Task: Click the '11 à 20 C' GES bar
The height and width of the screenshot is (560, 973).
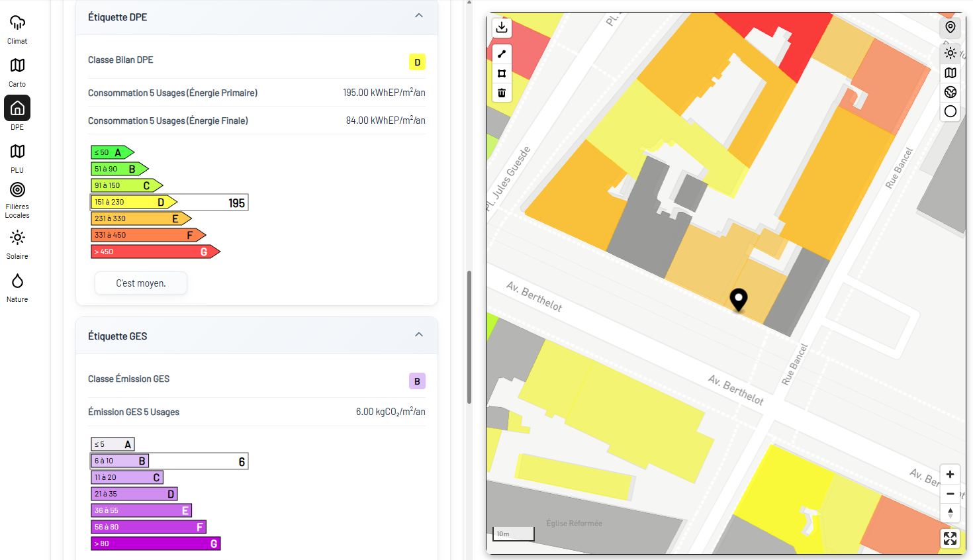Action: [127, 477]
